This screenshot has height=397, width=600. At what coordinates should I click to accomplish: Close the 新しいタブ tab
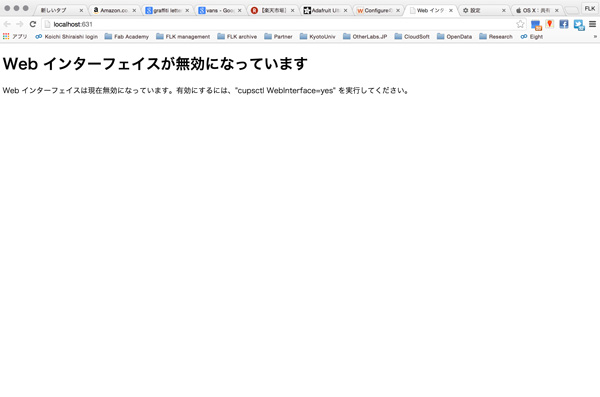click(81, 10)
